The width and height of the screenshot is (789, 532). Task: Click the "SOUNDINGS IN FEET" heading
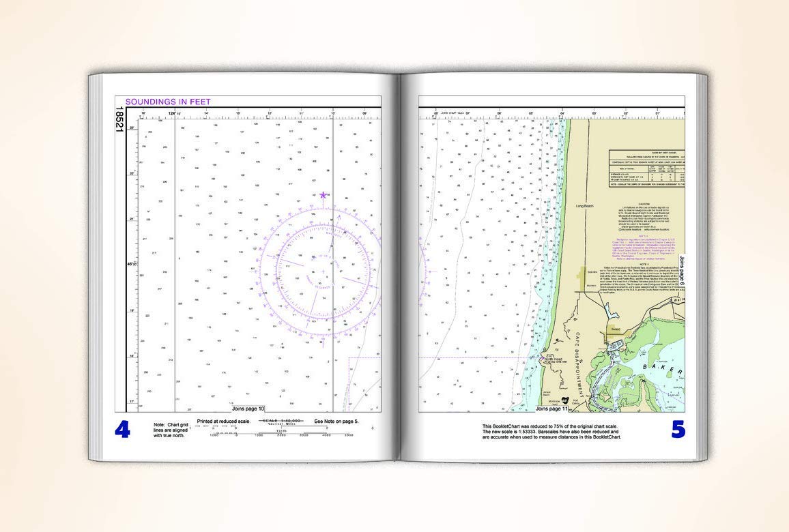[x=168, y=102]
